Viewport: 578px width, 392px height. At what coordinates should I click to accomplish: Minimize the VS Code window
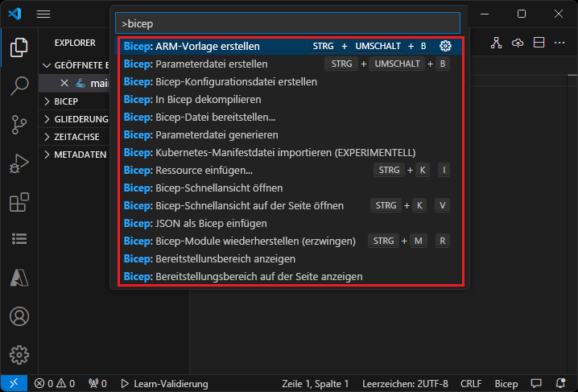(485, 14)
